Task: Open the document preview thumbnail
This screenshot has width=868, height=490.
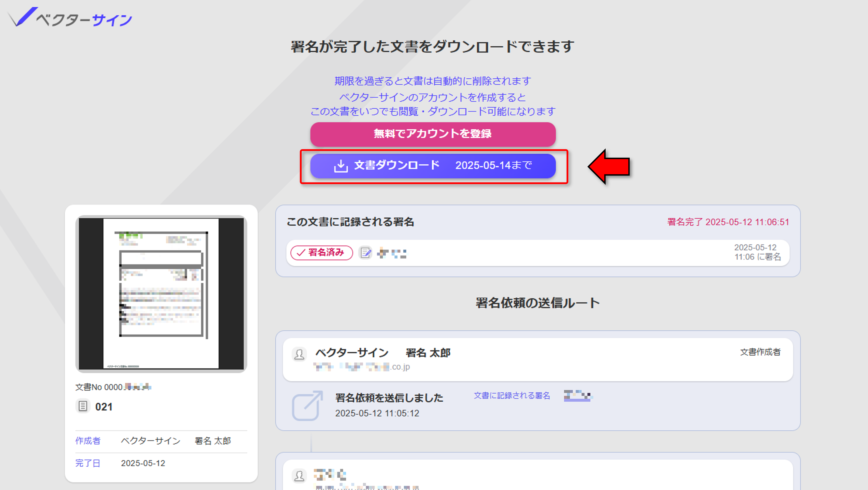Action: (x=161, y=293)
